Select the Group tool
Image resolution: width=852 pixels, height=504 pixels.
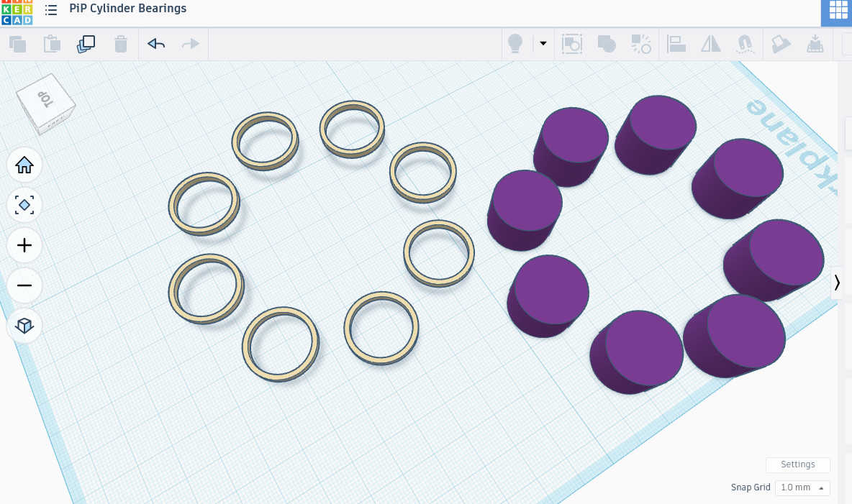click(607, 44)
